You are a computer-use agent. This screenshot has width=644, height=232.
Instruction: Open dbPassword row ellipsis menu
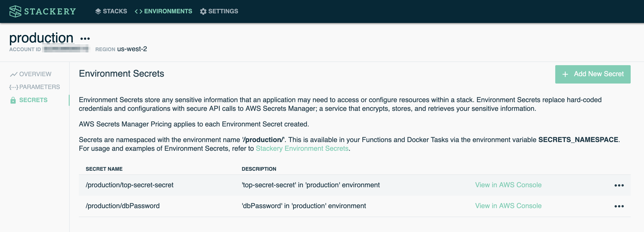[619, 206]
